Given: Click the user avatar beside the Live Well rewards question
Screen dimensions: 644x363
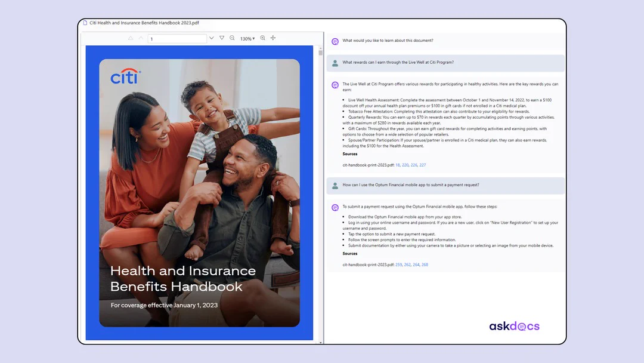Looking at the screenshot, I should click(335, 63).
